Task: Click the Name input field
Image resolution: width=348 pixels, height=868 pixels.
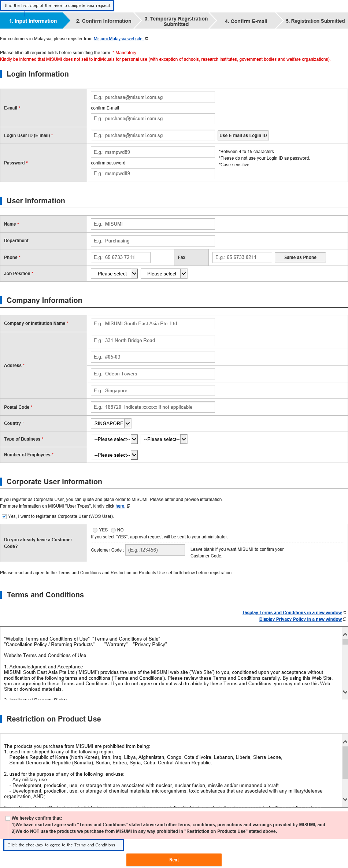Action: coord(153,224)
